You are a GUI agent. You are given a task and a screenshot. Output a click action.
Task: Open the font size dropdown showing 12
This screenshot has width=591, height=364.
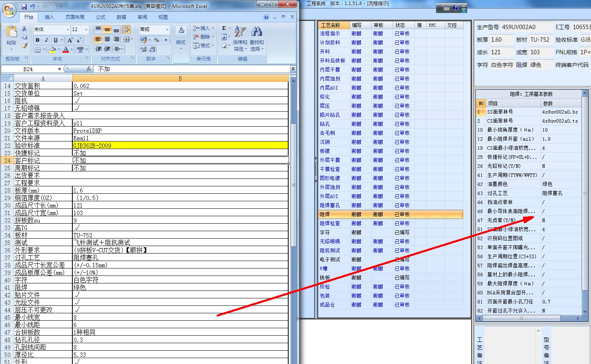(87, 29)
